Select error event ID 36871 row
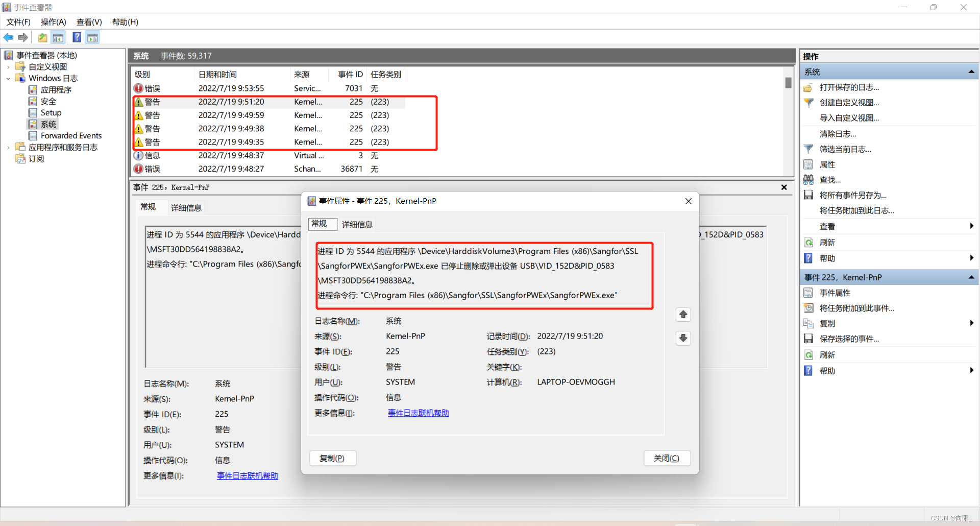The image size is (980, 526). coord(269,169)
